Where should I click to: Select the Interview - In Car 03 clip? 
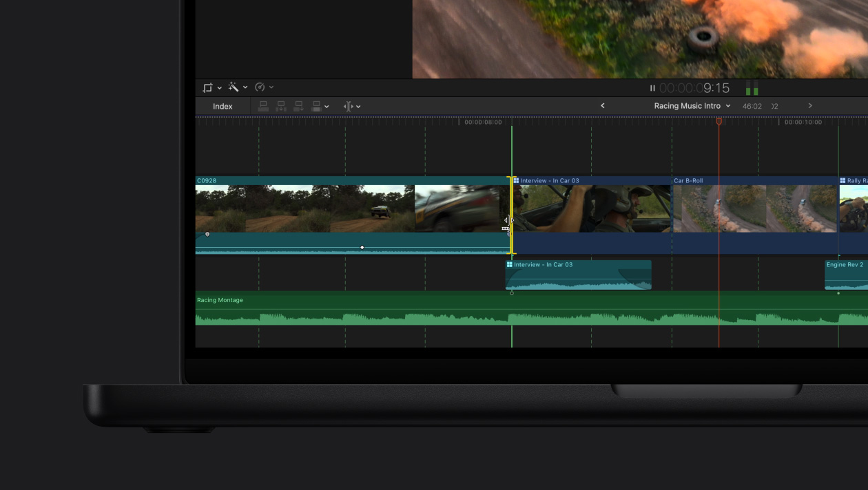592,206
